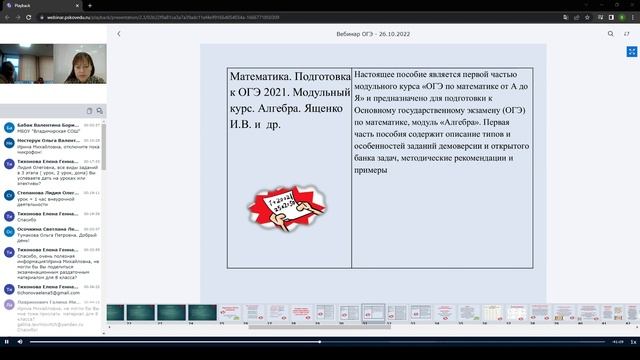Click the translate page icon in the address bar
Viewport: 640px width, 360px height.
(x=565, y=18)
